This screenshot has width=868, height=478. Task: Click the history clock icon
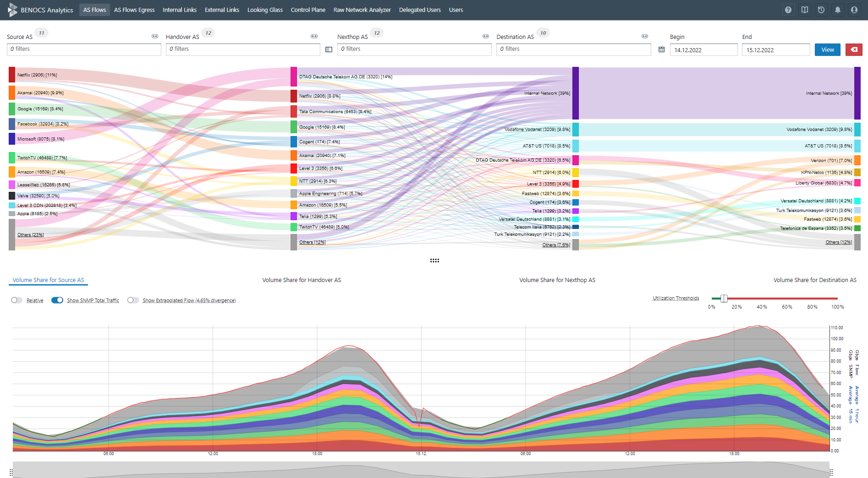pos(821,10)
